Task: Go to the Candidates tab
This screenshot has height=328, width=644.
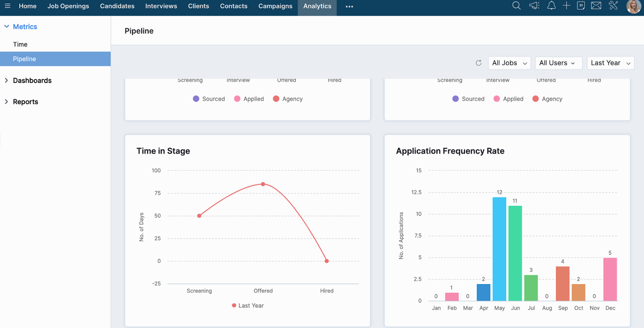Action: pos(117,6)
